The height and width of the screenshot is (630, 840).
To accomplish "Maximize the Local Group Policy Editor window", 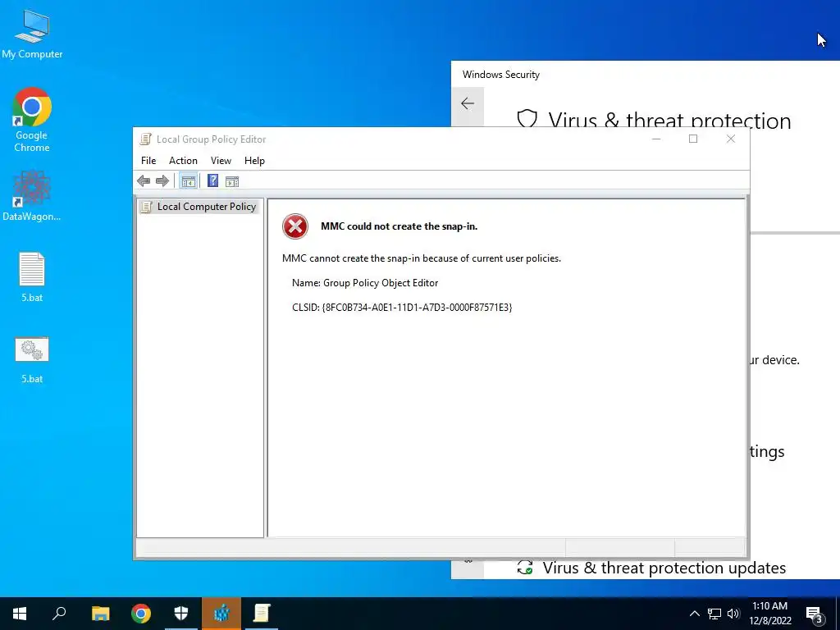I will point(693,139).
